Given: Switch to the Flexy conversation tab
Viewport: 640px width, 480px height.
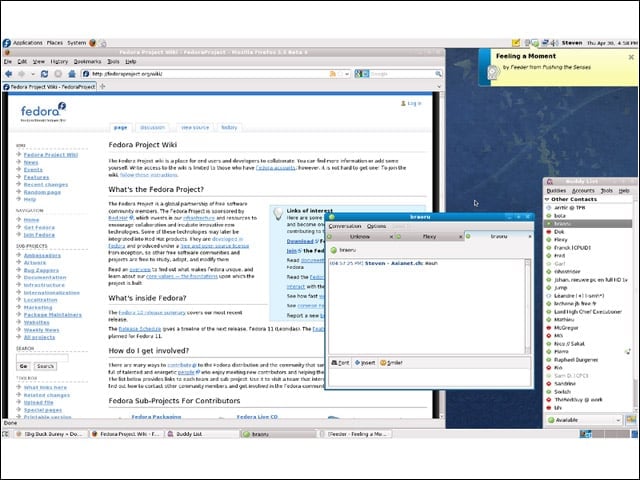Looking at the screenshot, I should click(x=429, y=237).
